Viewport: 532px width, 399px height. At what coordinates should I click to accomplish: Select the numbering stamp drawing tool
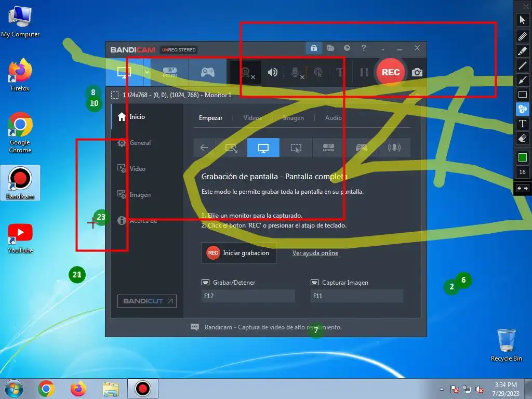(x=523, y=109)
